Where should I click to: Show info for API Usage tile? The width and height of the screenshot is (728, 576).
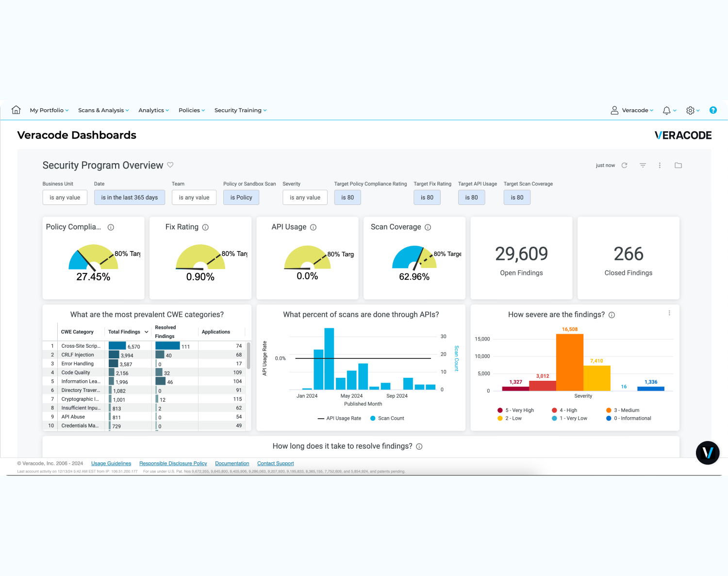point(313,227)
